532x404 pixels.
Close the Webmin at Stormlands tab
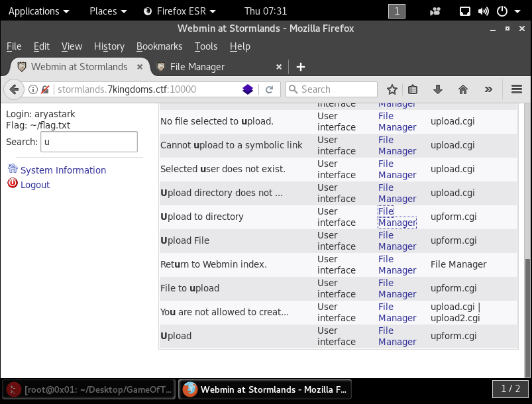pyautogui.click(x=139, y=67)
